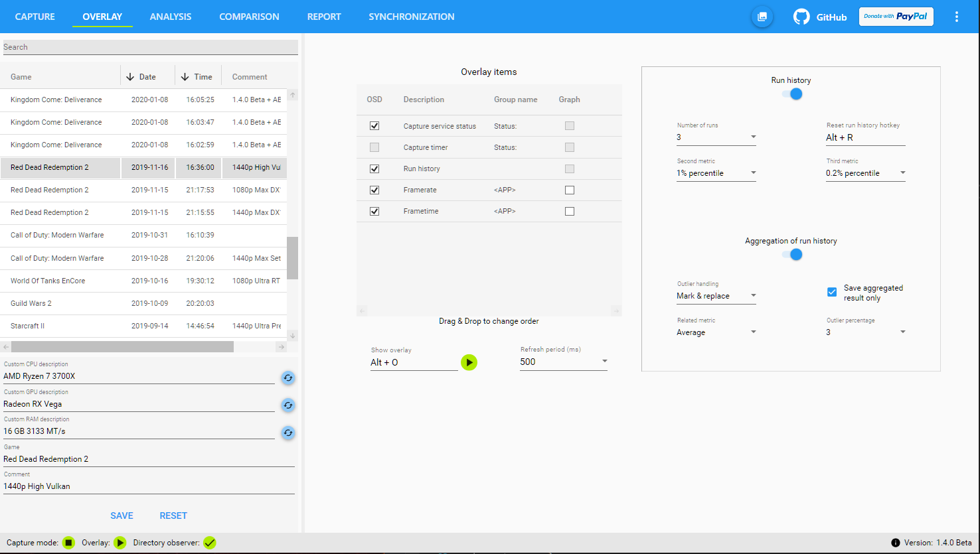The image size is (980, 554).
Task: Click the RESET button
Action: pyautogui.click(x=173, y=516)
